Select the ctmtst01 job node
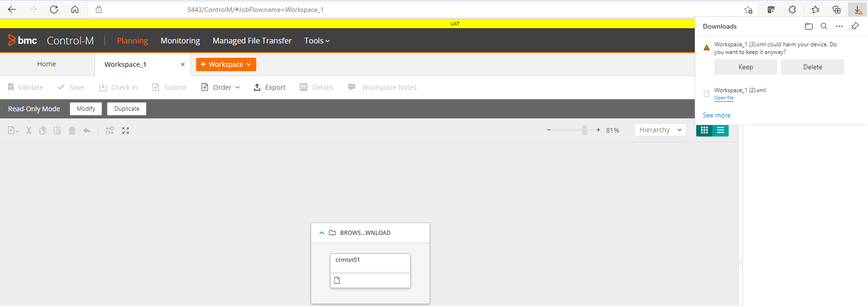 370,271
